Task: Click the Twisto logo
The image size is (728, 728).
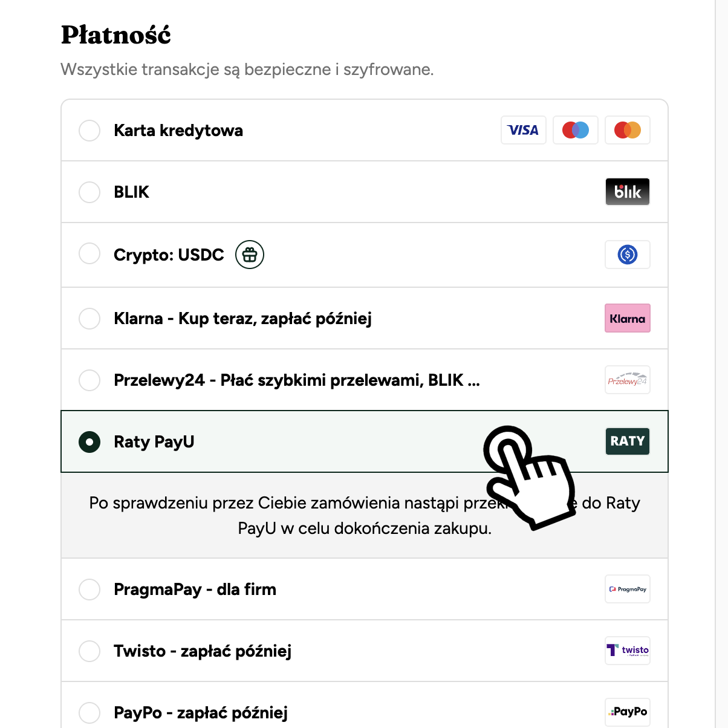Action: pyautogui.click(x=628, y=651)
